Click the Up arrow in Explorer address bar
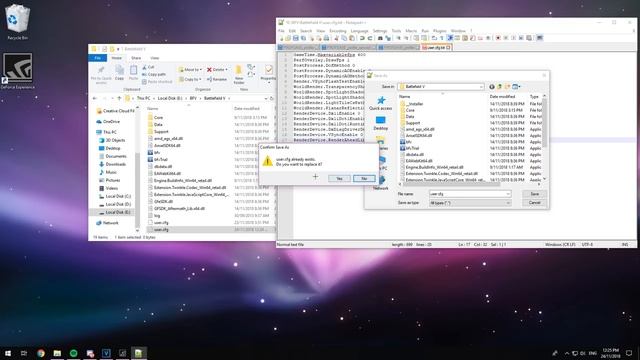Viewport: 640px width, 360px height. tap(119, 98)
